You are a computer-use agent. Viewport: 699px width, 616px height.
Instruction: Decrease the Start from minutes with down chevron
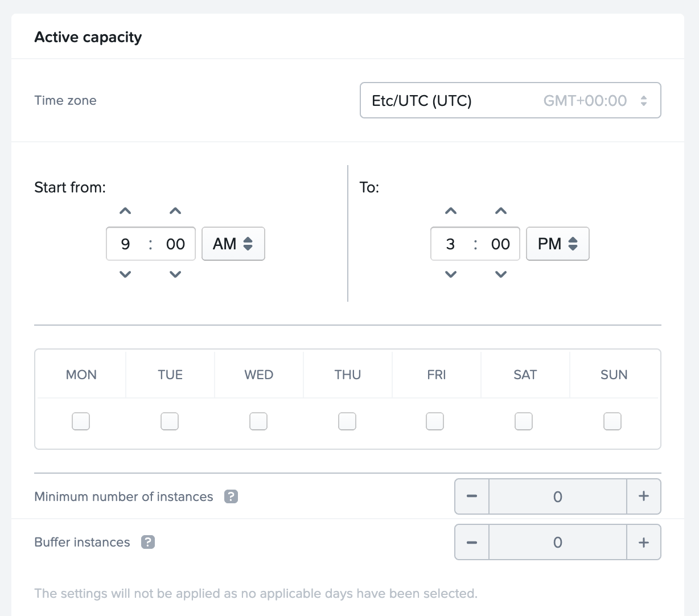(x=175, y=274)
